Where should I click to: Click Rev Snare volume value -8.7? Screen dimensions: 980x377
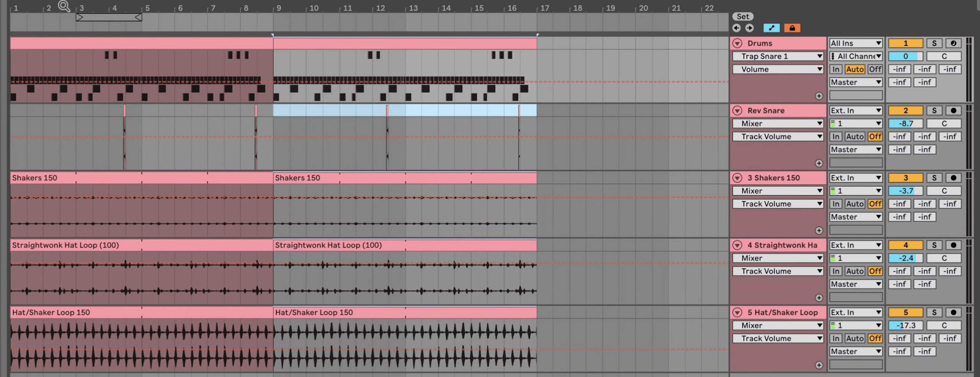(905, 124)
